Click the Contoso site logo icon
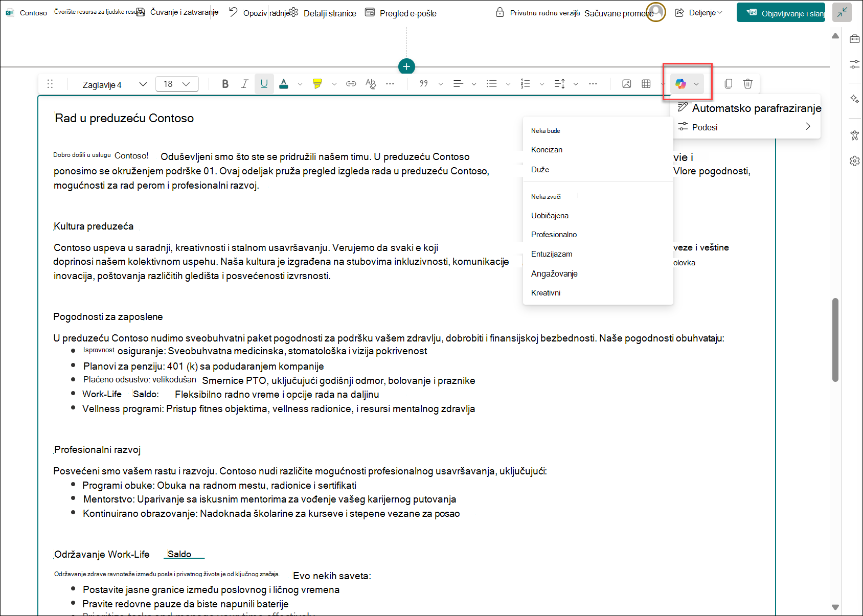Viewport: 863px width, 616px height. click(x=10, y=13)
